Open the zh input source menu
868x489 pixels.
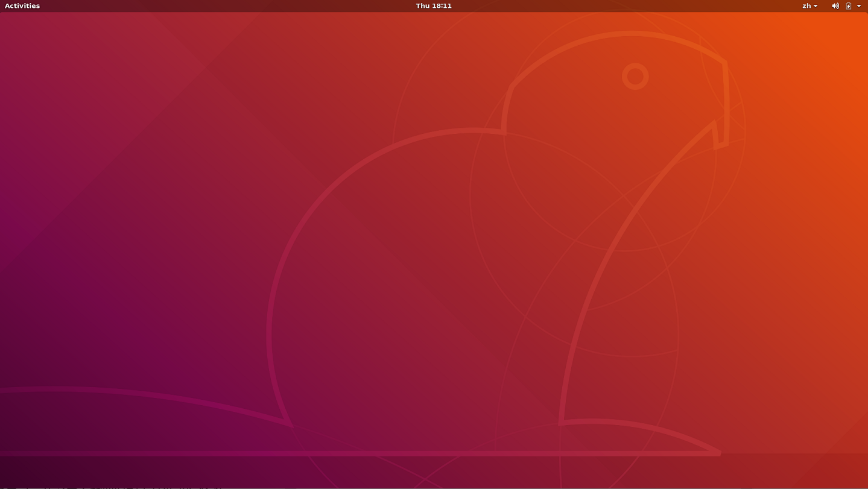(x=810, y=6)
